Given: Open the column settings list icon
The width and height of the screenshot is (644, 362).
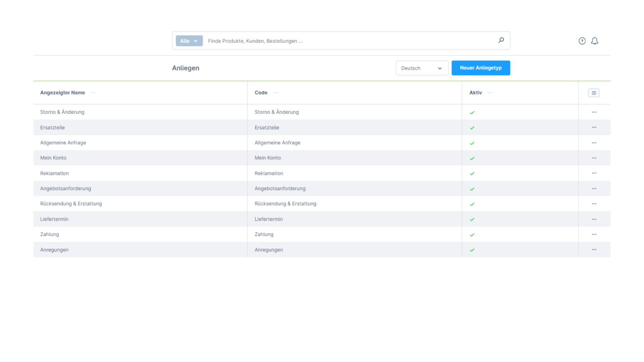Looking at the screenshot, I should tap(594, 93).
